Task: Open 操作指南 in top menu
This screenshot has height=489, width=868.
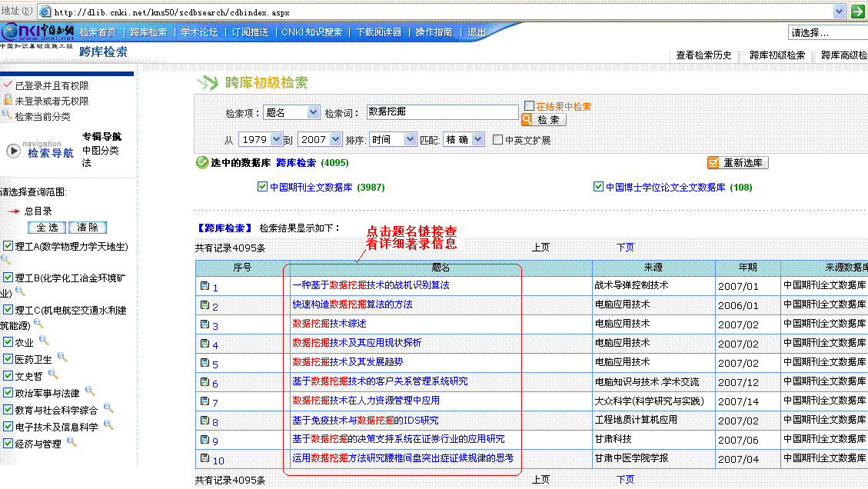Action: coord(434,32)
